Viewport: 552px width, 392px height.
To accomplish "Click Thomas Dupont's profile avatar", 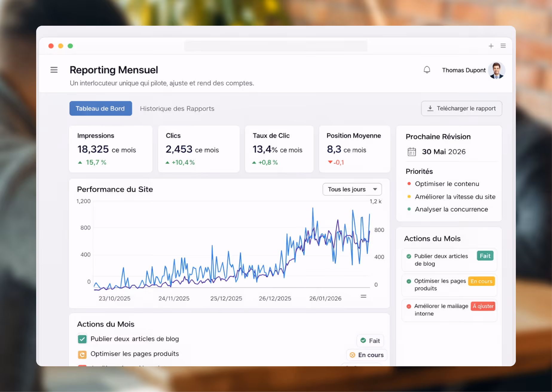I will [x=496, y=71].
